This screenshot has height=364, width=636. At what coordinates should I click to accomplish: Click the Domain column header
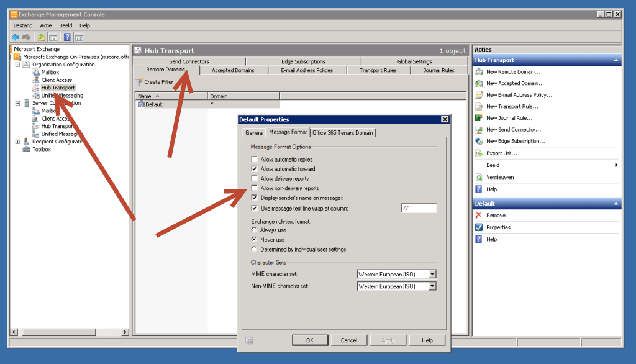pos(243,96)
